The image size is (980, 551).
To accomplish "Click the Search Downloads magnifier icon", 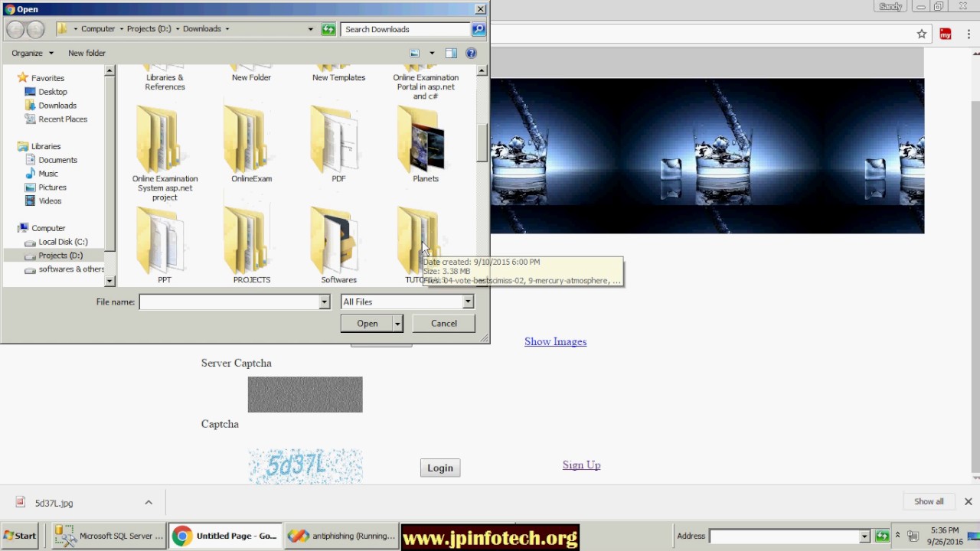I will 479,29.
